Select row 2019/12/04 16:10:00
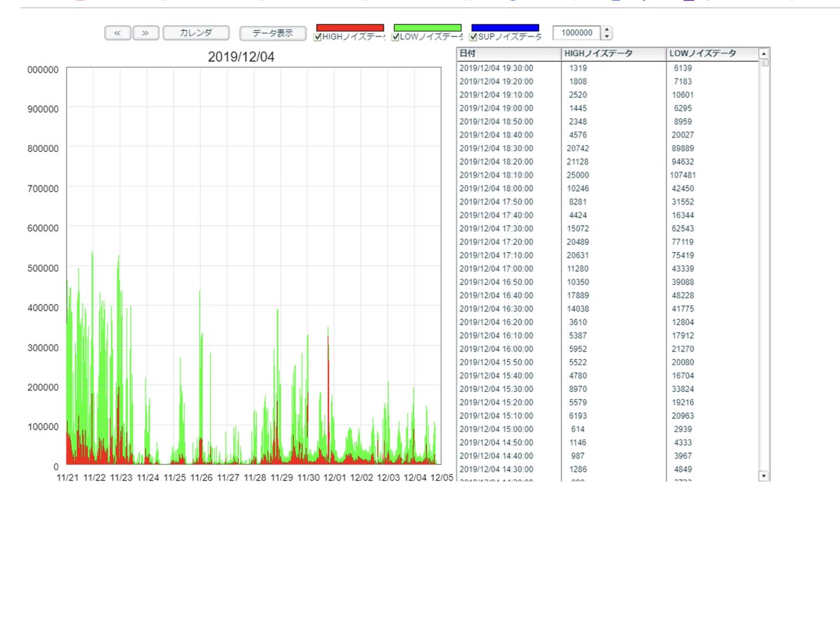 click(x=608, y=335)
